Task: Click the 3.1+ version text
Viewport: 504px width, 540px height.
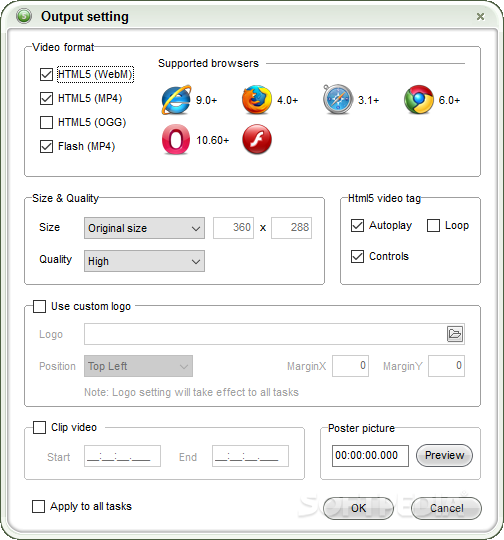Action: click(369, 101)
